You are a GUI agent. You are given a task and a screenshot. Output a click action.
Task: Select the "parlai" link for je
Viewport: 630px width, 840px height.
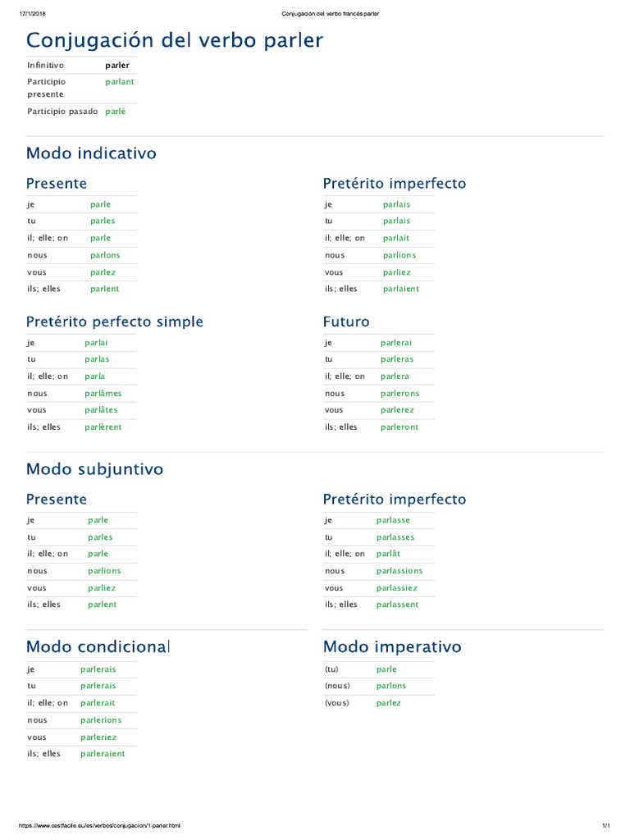point(96,342)
